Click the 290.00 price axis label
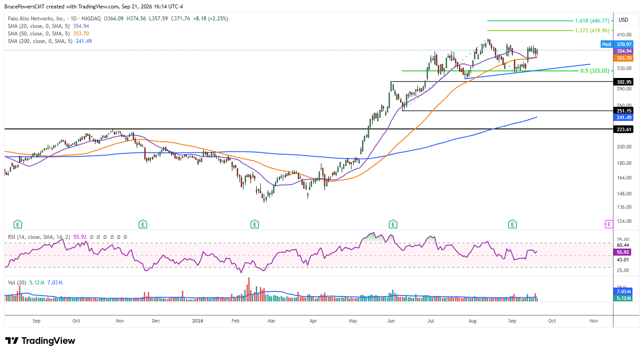The width and height of the screenshot is (644, 354). point(624,89)
